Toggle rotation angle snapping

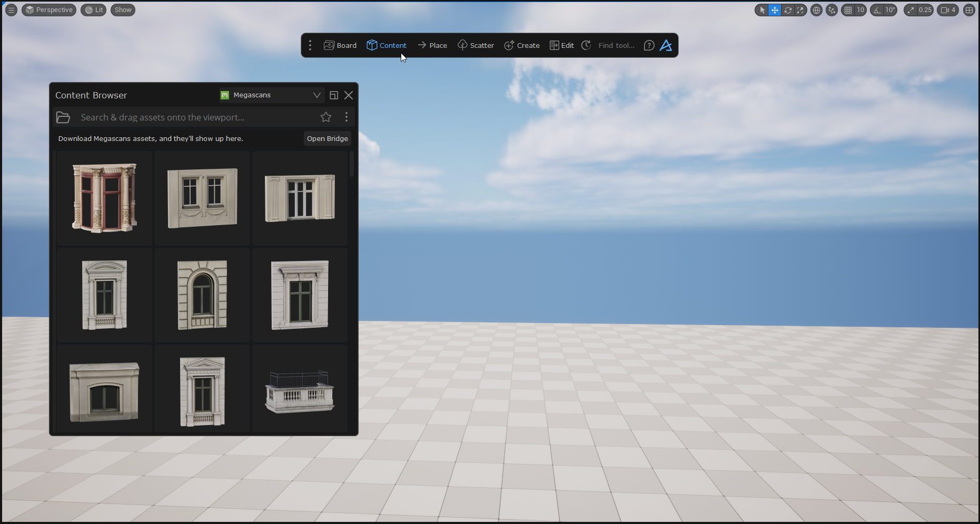(877, 10)
